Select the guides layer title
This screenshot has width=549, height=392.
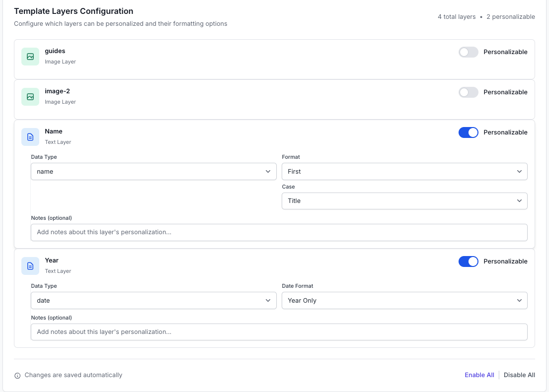pyautogui.click(x=55, y=51)
